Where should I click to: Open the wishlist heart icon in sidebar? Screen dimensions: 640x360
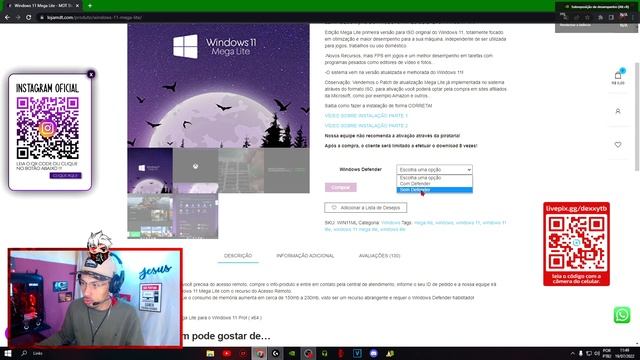[618, 144]
